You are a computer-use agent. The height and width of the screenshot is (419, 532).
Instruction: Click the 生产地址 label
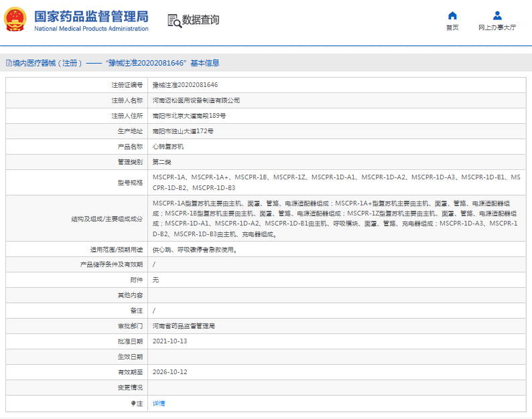[x=130, y=131]
